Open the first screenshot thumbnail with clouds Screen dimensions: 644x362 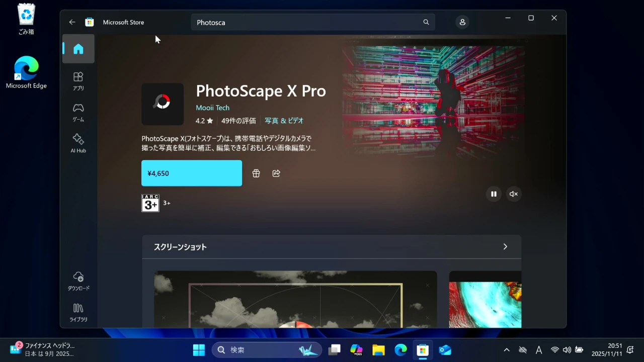pyautogui.click(x=295, y=299)
